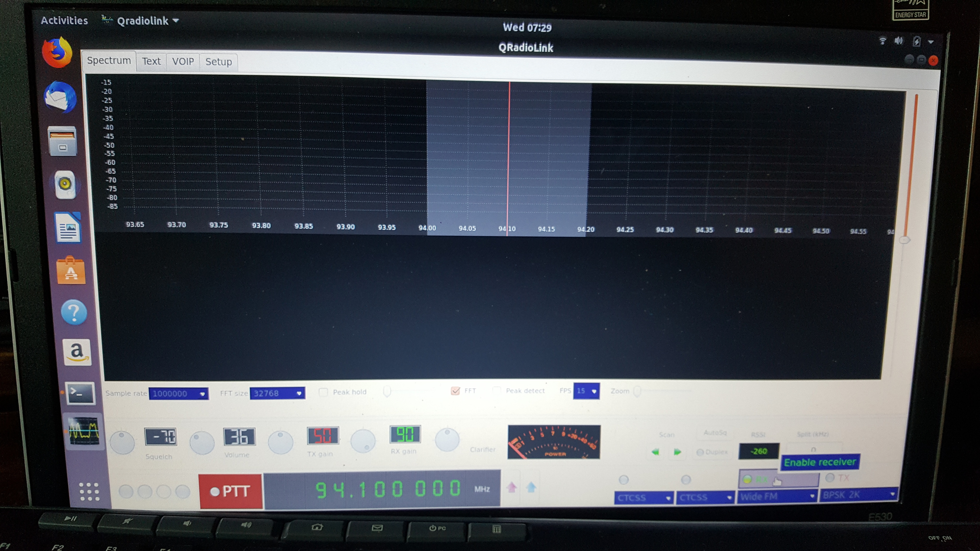This screenshot has height=551, width=980.
Task: Click the speaker volume icon in top bar
Action: point(899,40)
